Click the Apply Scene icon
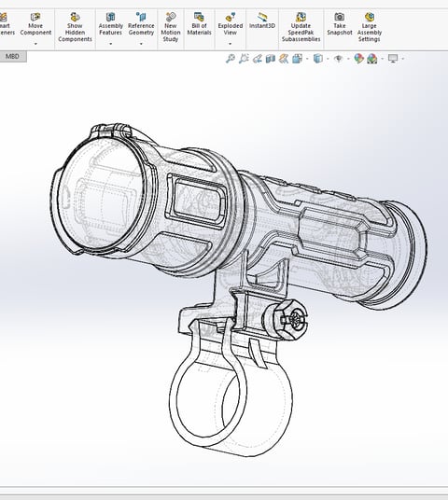Screen dimensions: 448x500 pyautogui.click(x=372, y=59)
